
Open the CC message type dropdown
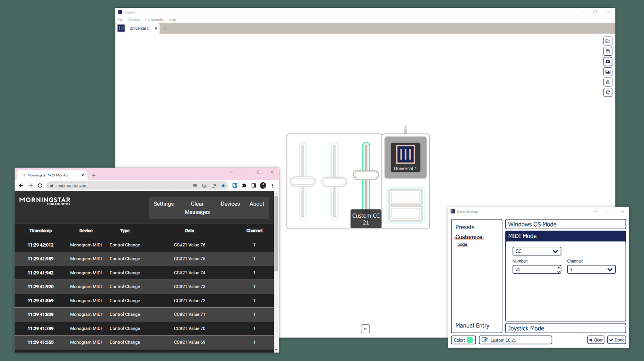pyautogui.click(x=536, y=251)
